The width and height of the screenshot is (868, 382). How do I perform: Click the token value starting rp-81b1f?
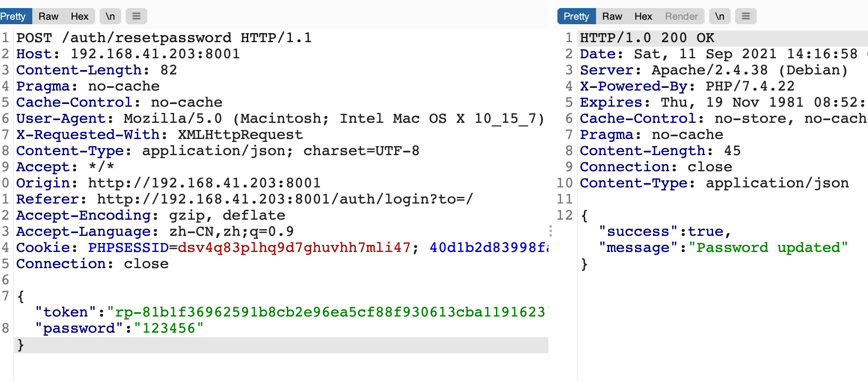[x=328, y=312]
